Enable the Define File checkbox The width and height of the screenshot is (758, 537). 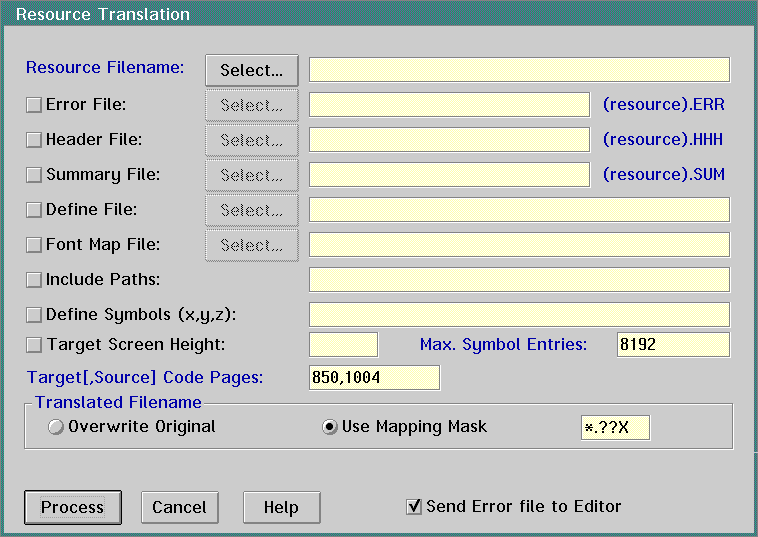34,210
